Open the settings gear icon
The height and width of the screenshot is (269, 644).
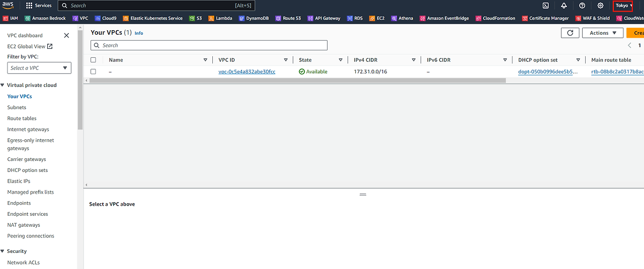point(600,6)
